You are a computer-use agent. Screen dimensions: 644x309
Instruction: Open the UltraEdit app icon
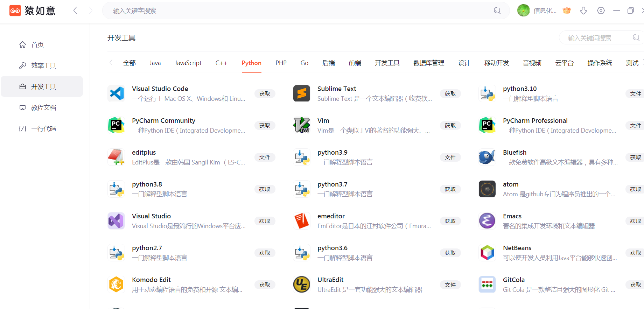coord(302,285)
